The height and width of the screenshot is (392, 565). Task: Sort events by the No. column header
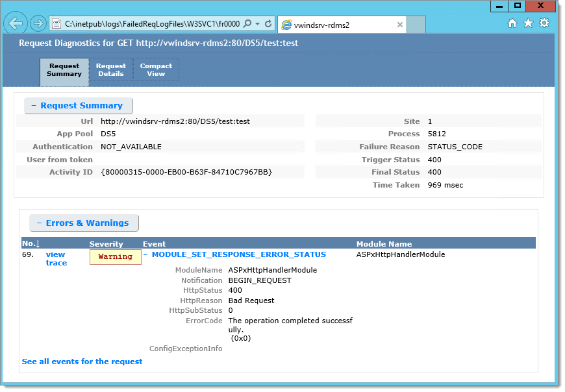click(31, 243)
